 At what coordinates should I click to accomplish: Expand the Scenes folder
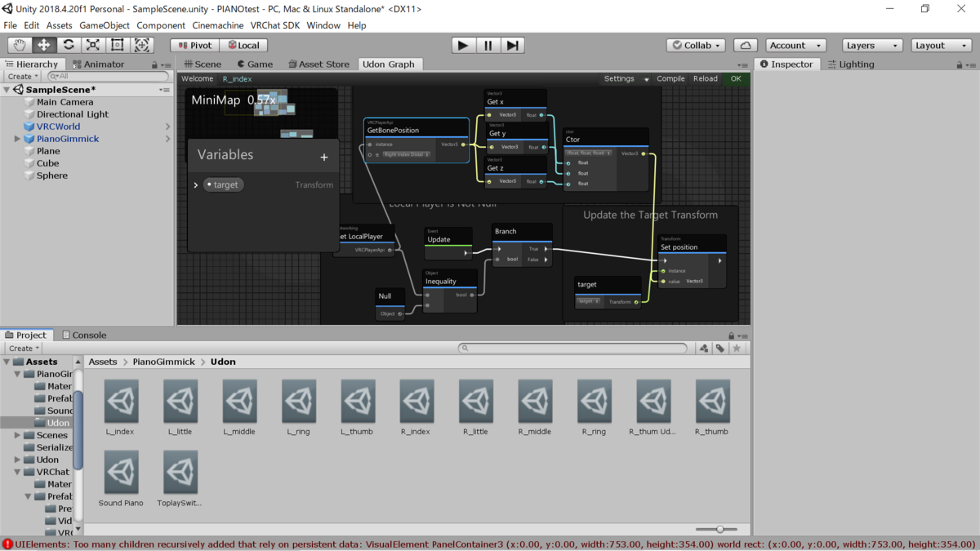[x=17, y=435]
